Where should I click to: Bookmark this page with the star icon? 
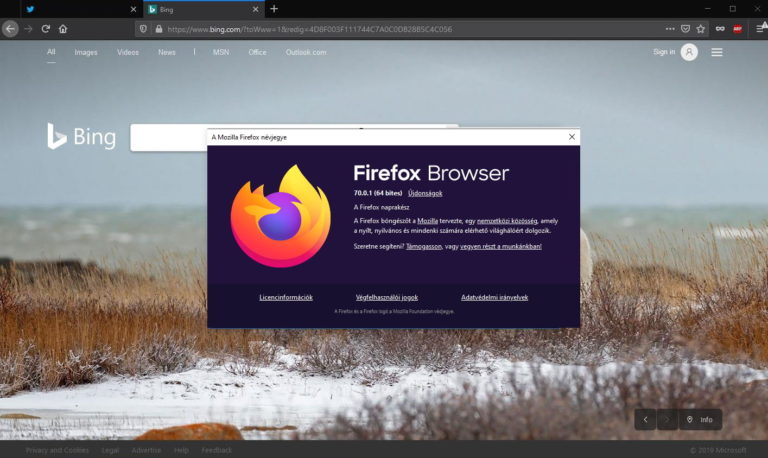tap(700, 29)
